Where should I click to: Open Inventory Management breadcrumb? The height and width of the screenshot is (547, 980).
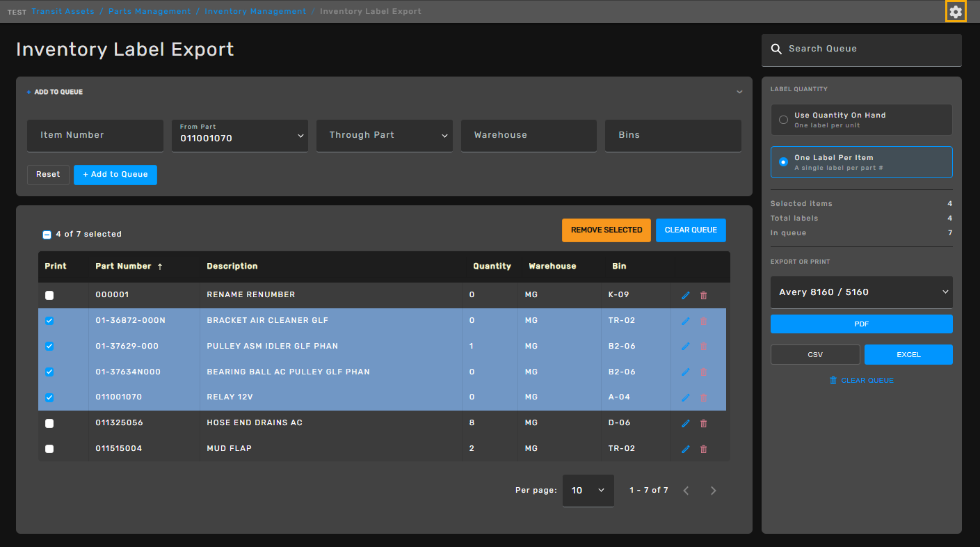[255, 11]
